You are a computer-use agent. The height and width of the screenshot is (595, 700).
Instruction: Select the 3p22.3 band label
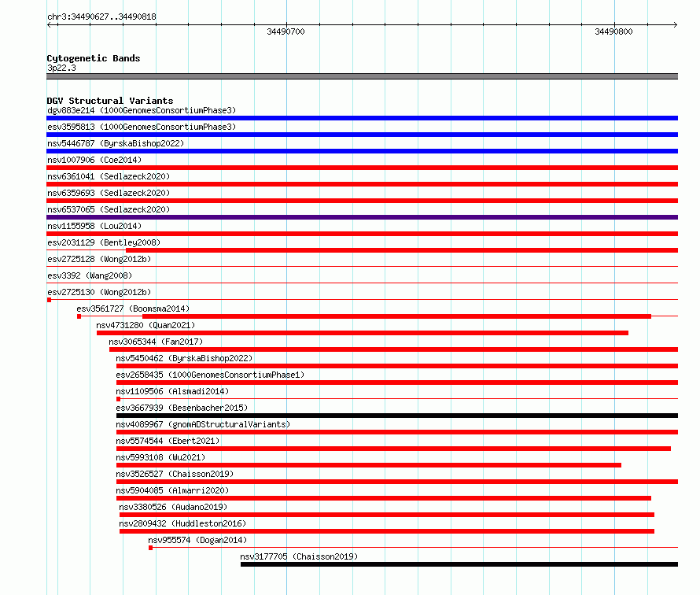[61, 68]
